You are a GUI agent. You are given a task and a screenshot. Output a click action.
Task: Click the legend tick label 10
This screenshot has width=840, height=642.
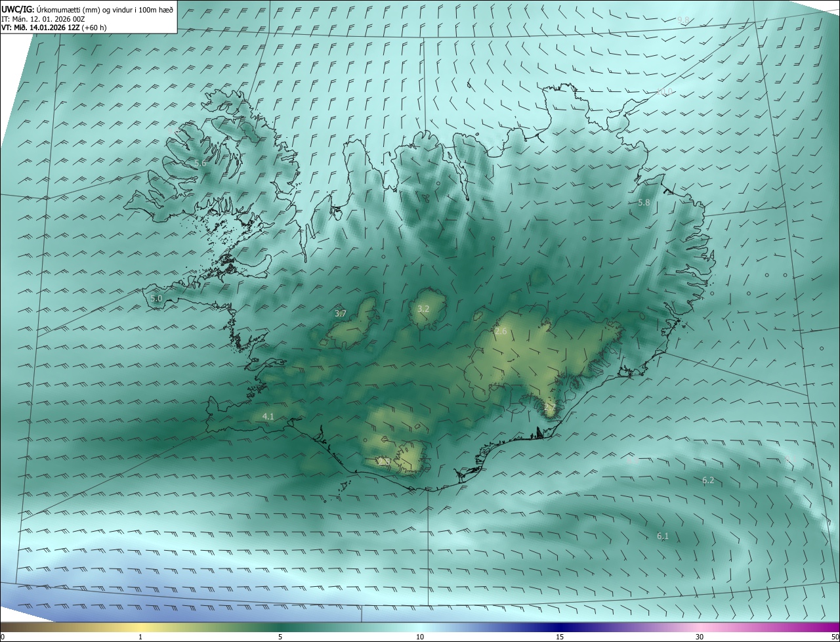tap(420, 637)
